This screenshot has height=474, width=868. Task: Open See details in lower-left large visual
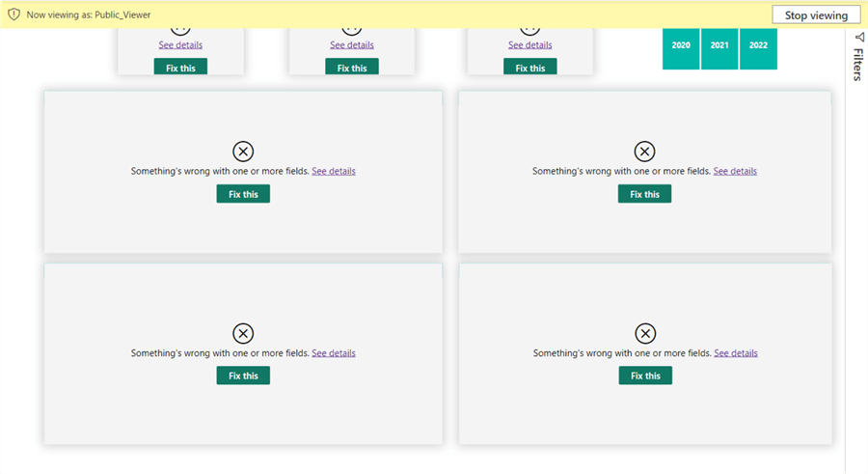click(334, 353)
